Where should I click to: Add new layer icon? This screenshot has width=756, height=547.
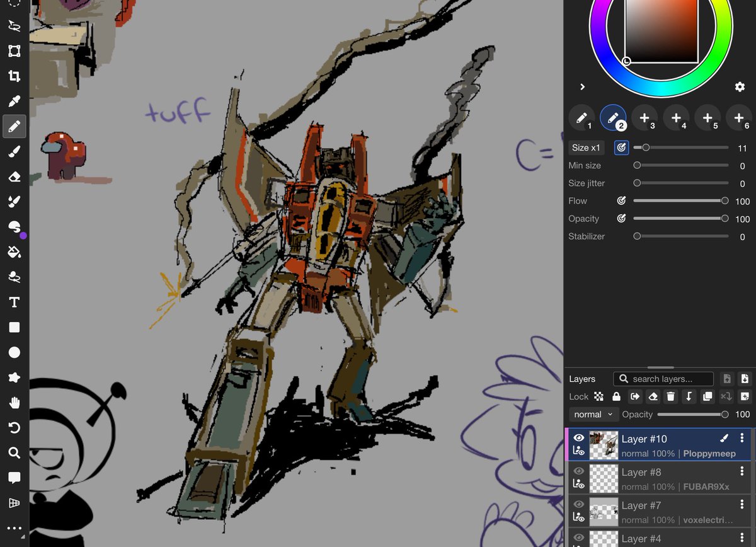point(745,396)
